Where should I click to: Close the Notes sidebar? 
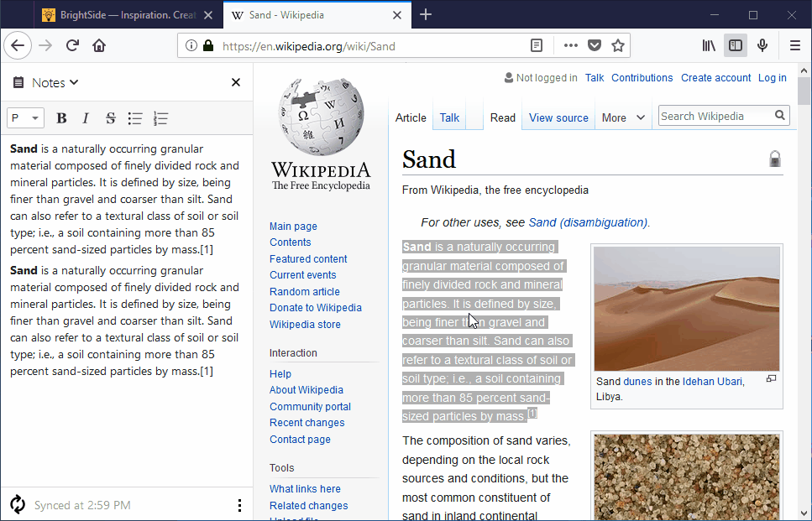[236, 82]
